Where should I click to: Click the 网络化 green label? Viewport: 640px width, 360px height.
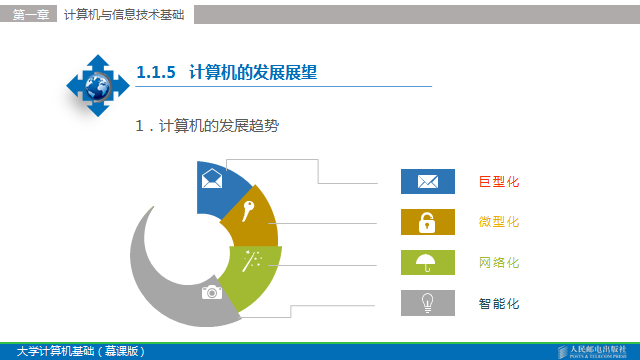[499, 262]
